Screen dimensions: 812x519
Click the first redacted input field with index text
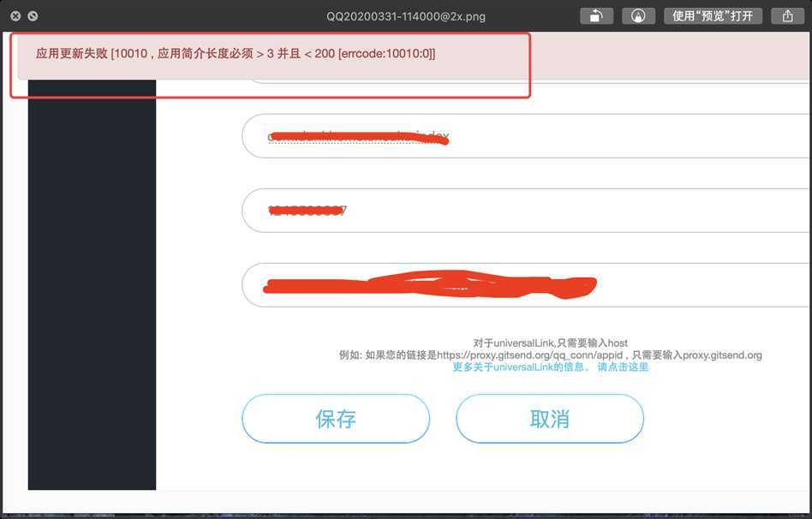pyautogui.click(x=526, y=135)
